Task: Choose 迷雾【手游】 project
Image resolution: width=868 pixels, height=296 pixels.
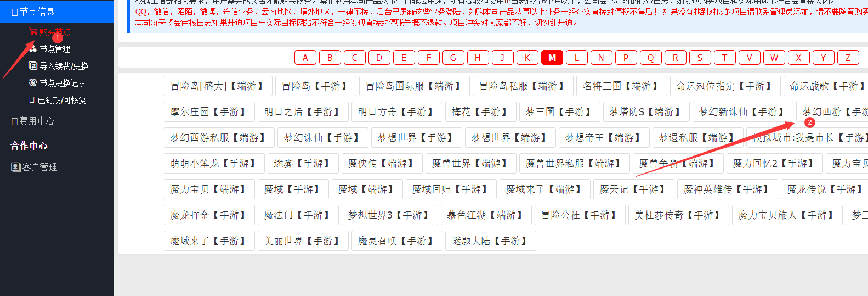Action: coord(303,164)
